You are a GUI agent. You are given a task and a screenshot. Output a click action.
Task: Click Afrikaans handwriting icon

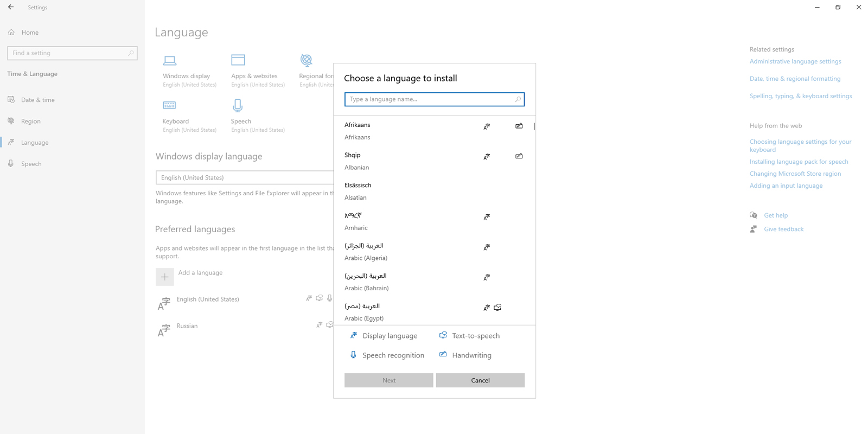coord(519,126)
